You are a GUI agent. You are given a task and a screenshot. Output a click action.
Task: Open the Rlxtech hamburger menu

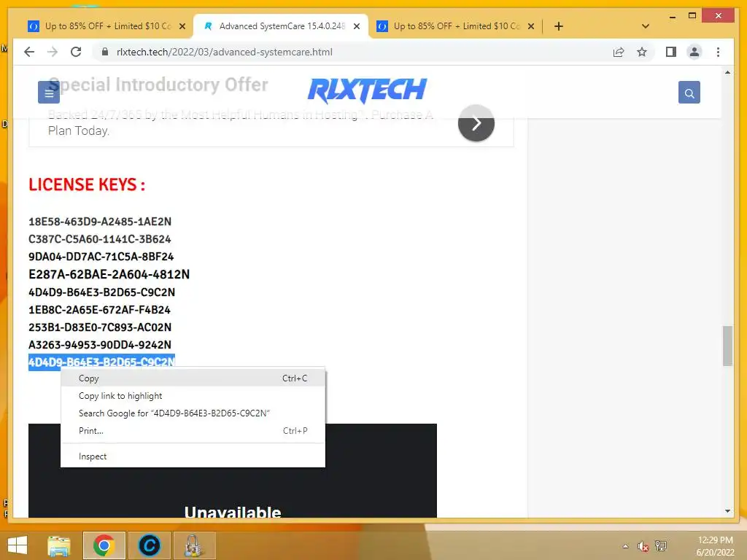(x=49, y=93)
